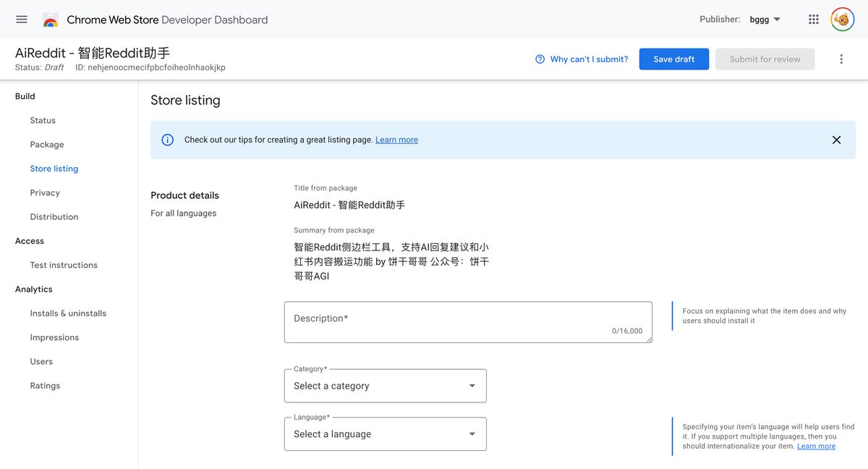
Task: View Installs & uninstalls analytics
Action: point(68,313)
